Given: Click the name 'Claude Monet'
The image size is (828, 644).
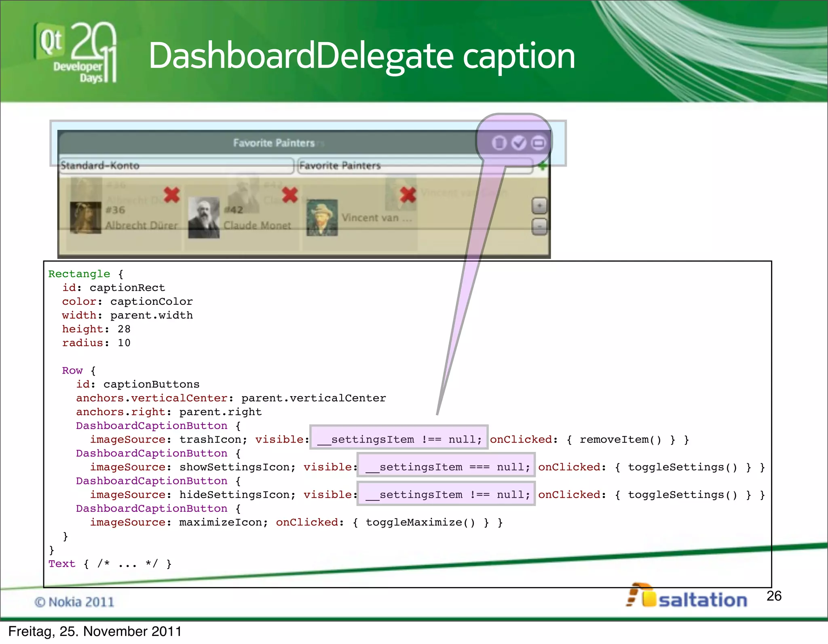Looking at the screenshot, I should click(x=257, y=226).
